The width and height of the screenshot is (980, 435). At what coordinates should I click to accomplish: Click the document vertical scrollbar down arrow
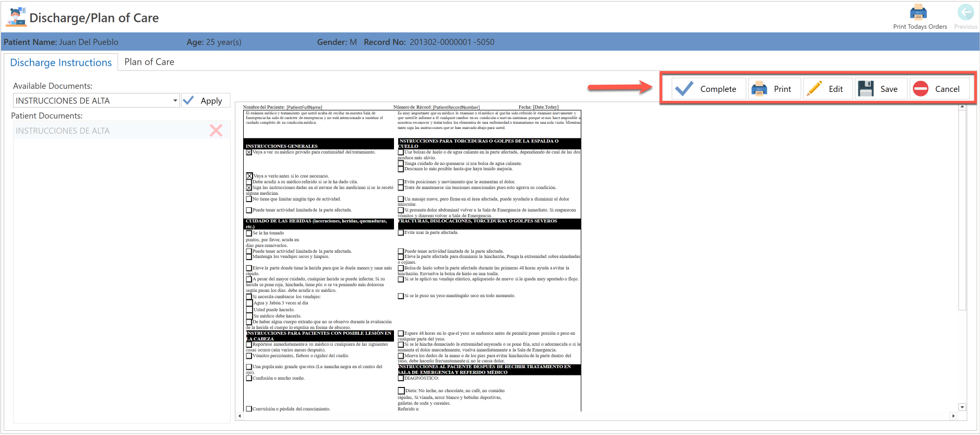(x=962, y=407)
